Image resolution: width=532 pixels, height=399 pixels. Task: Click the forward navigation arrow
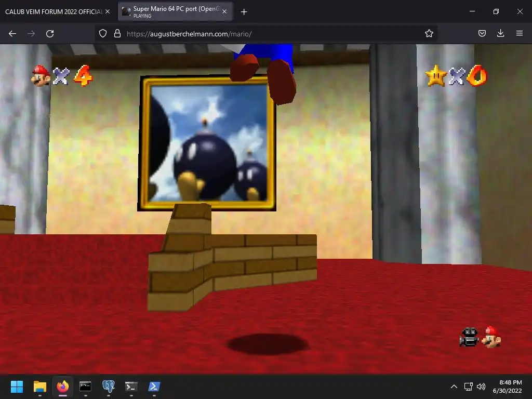(31, 34)
